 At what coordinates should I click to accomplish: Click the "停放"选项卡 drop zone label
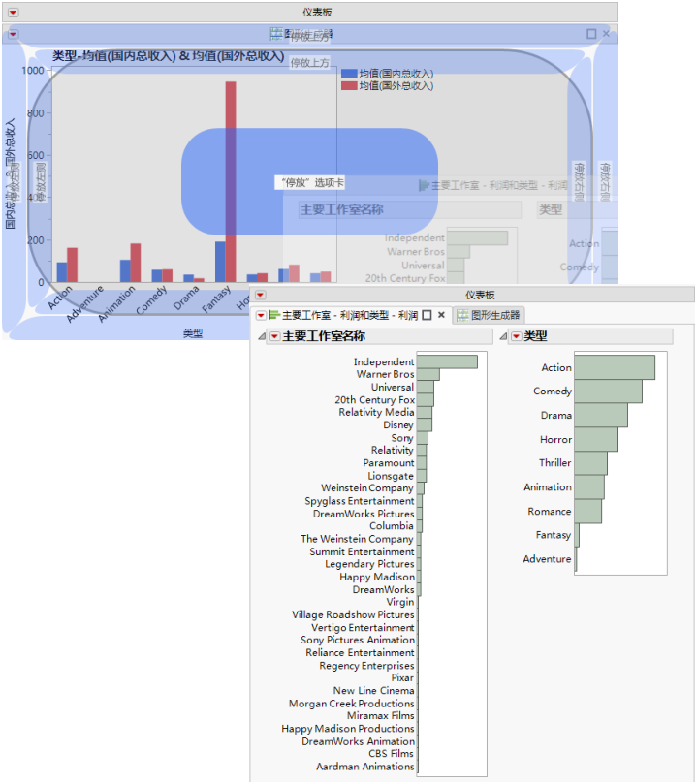click(x=312, y=183)
